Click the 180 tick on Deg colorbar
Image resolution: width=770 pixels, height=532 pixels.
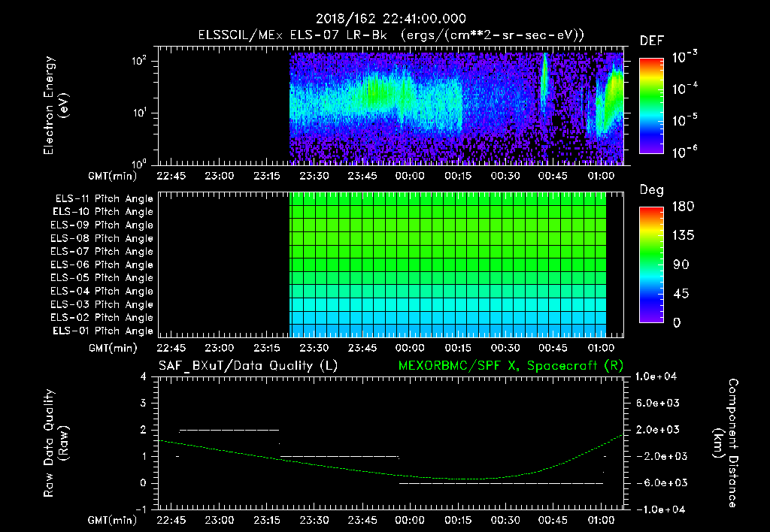[683, 207]
